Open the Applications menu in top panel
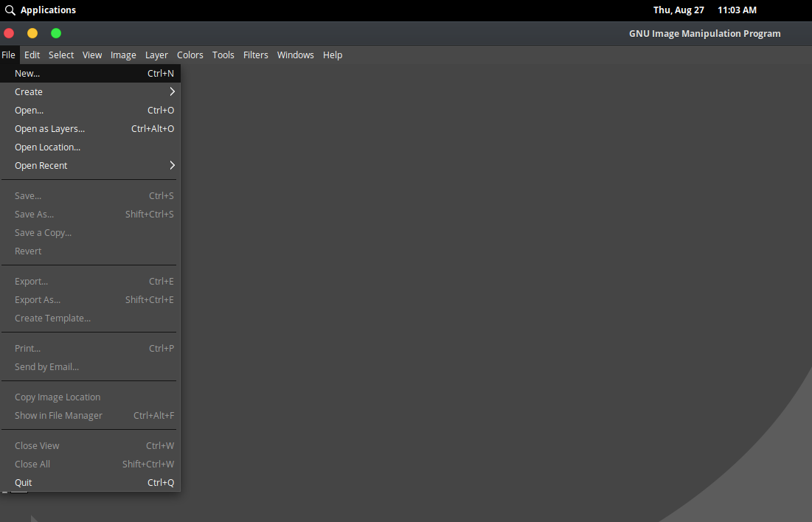This screenshot has height=522, width=812. (x=48, y=10)
